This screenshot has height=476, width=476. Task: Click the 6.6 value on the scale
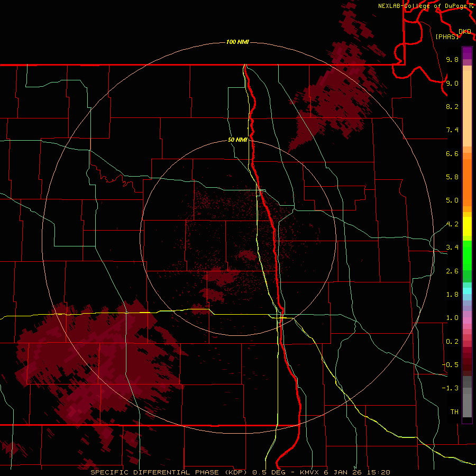[452, 153]
